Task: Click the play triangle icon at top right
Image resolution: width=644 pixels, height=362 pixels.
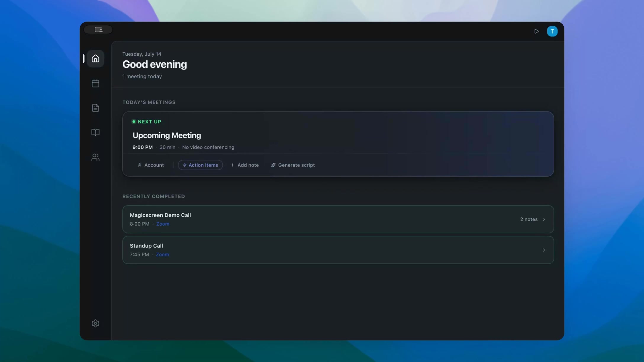Action: pos(537,31)
